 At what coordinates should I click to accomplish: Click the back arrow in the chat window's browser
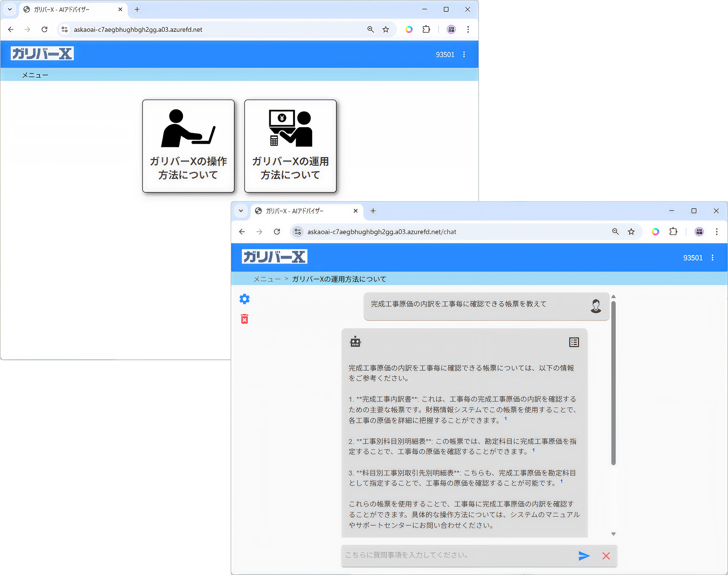[x=242, y=232]
